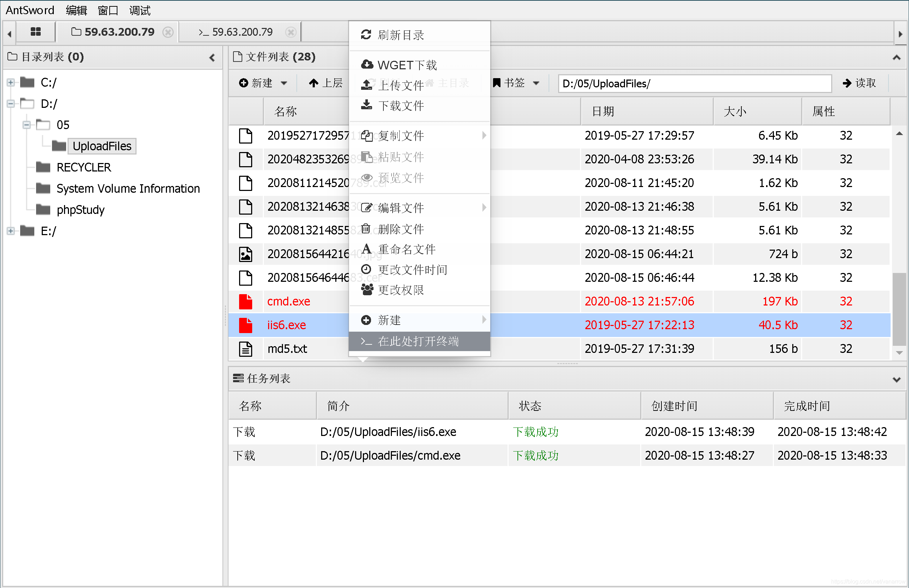The image size is (909, 588).
Task: Click the red file icon for iis6.exe
Action: [245, 325]
